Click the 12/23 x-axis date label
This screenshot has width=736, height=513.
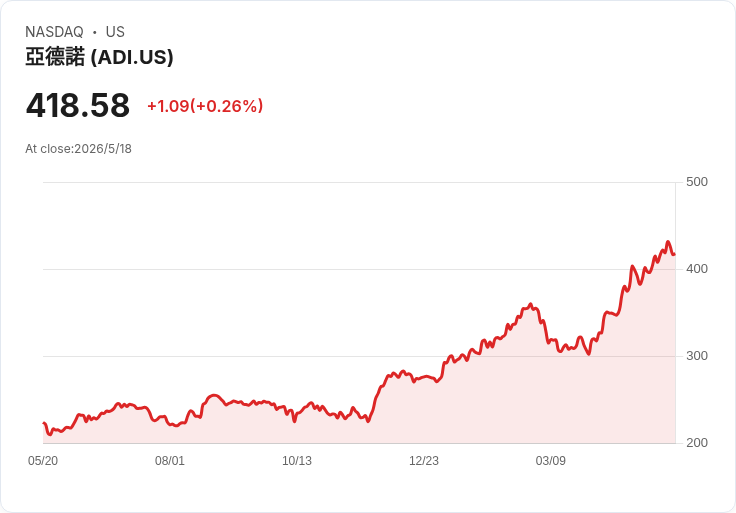point(424,460)
